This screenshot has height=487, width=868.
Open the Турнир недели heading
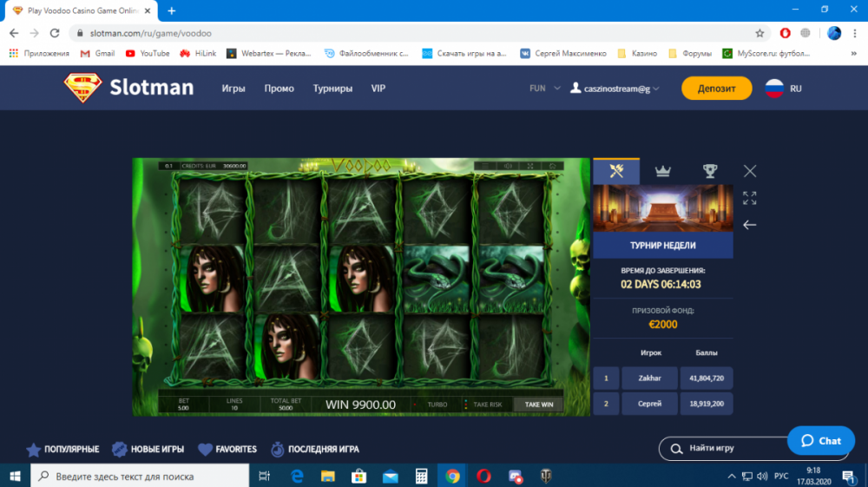(x=662, y=245)
